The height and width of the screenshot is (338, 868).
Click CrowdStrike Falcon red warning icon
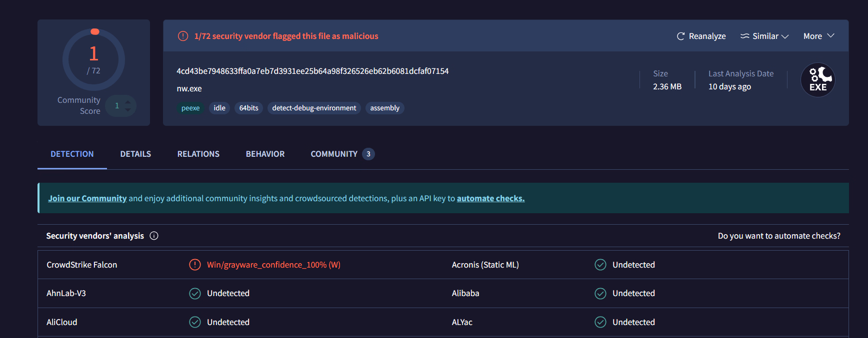point(195,265)
